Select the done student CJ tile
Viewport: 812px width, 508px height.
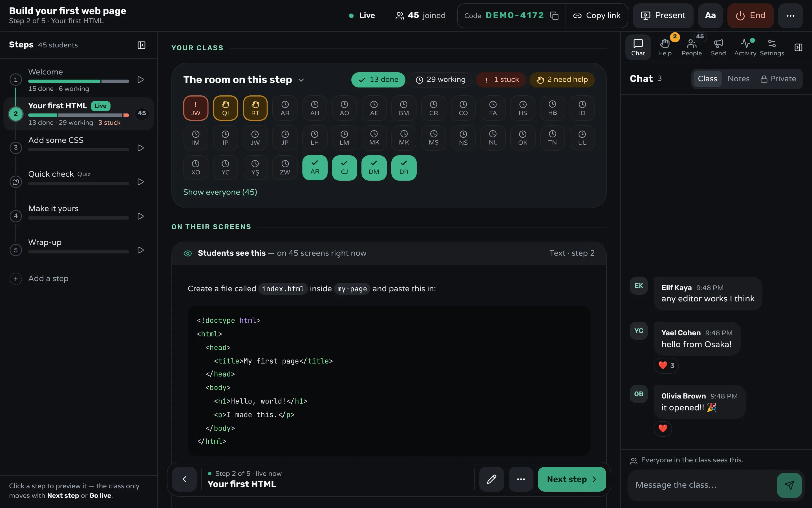pos(344,168)
